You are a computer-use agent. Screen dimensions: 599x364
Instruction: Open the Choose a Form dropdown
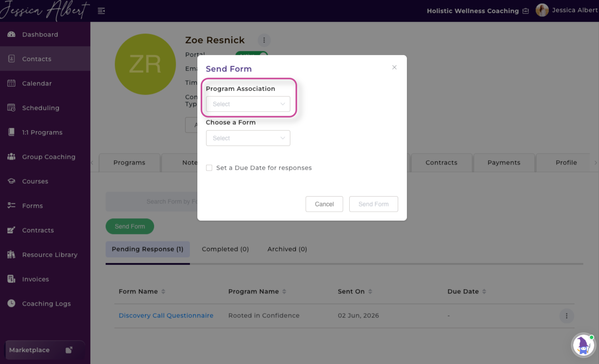click(248, 138)
